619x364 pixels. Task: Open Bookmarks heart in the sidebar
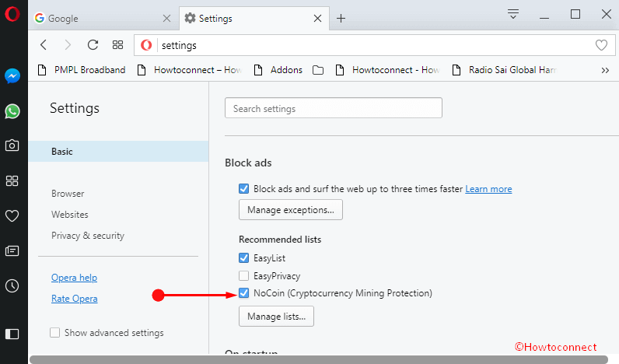click(12, 215)
